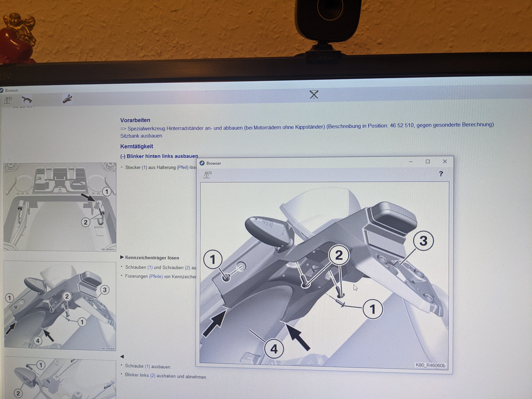
Task: Click the crossed-out disposal icon
Action: click(314, 95)
